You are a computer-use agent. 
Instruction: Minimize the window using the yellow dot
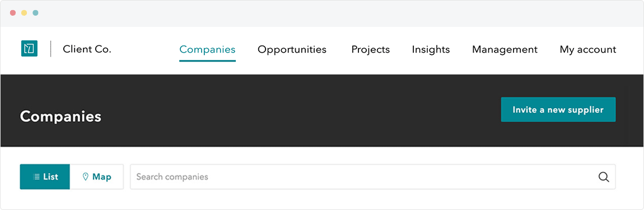pos(24,13)
